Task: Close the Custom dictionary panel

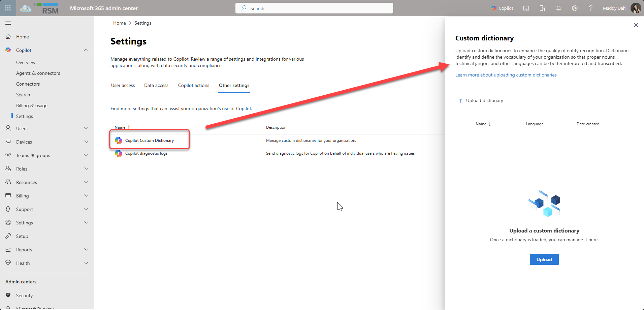Action: click(x=636, y=25)
